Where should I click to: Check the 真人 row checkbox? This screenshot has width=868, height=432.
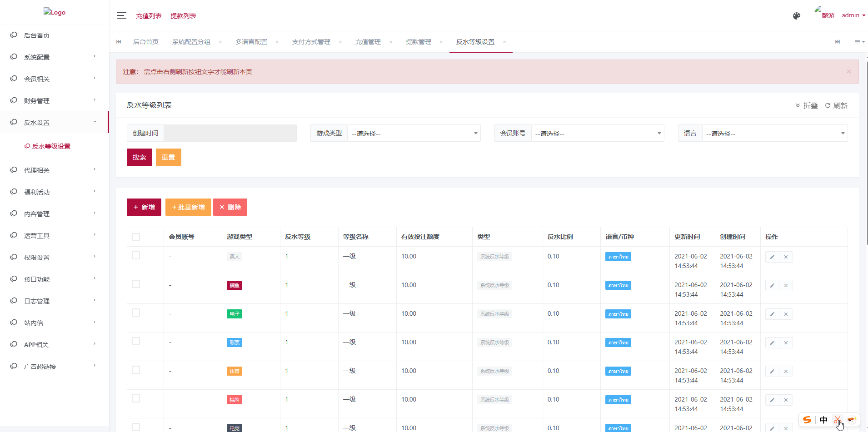(x=136, y=255)
